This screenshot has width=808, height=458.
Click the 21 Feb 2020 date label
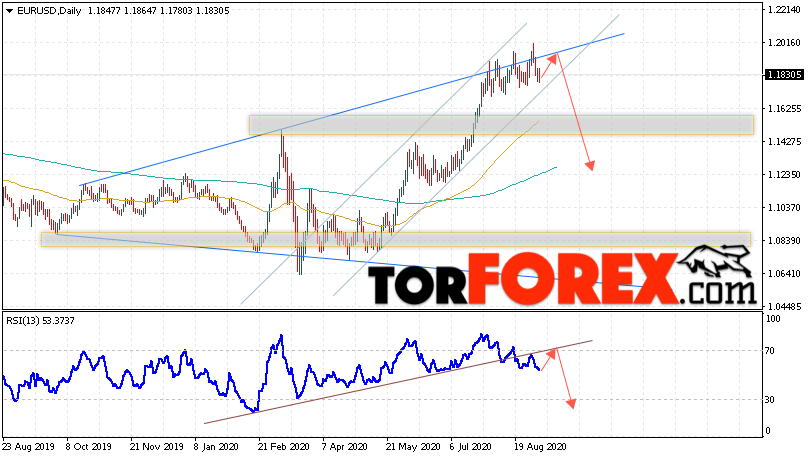coord(283,447)
